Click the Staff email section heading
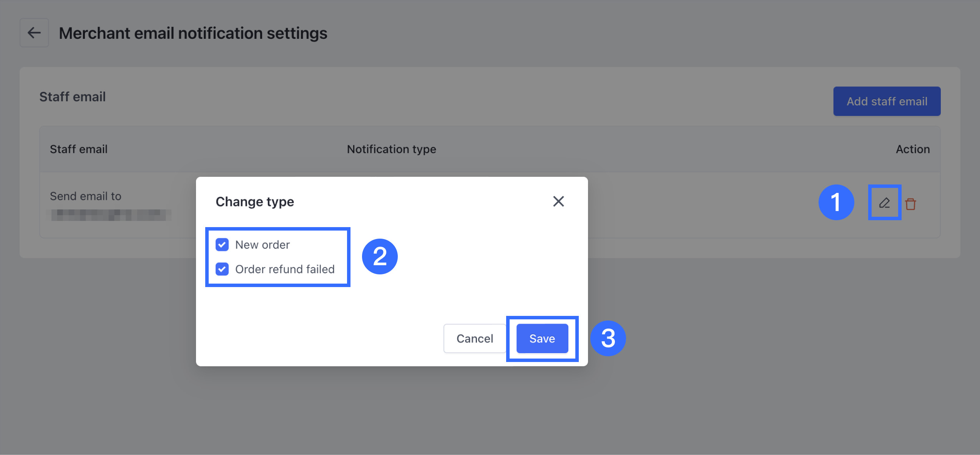Screen dimensions: 980x455 point(72,96)
